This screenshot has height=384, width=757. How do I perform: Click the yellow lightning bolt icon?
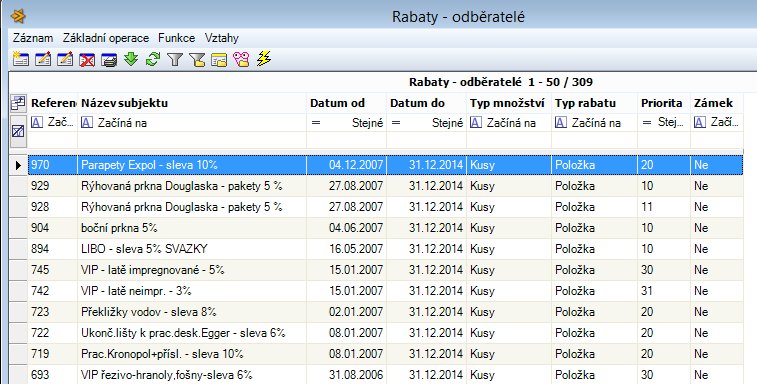point(264,59)
